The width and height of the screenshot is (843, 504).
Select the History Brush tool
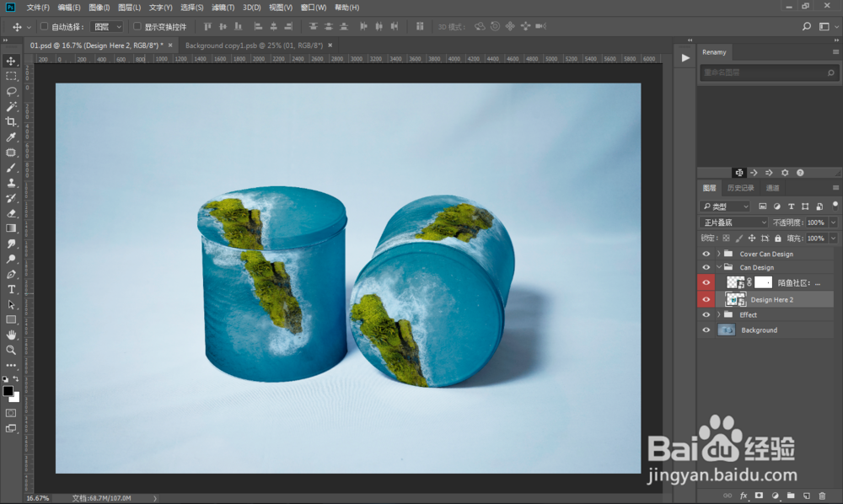(x=11, y=198)
